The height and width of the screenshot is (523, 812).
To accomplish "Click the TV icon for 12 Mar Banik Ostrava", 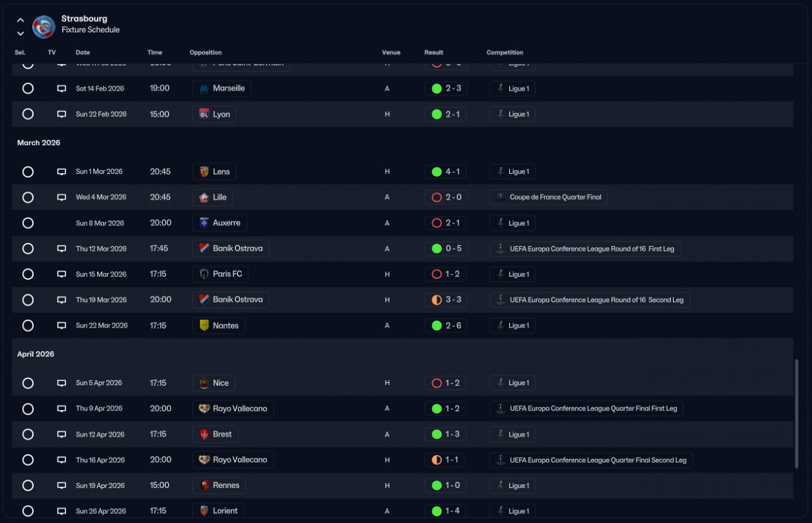I will [62, 249].
